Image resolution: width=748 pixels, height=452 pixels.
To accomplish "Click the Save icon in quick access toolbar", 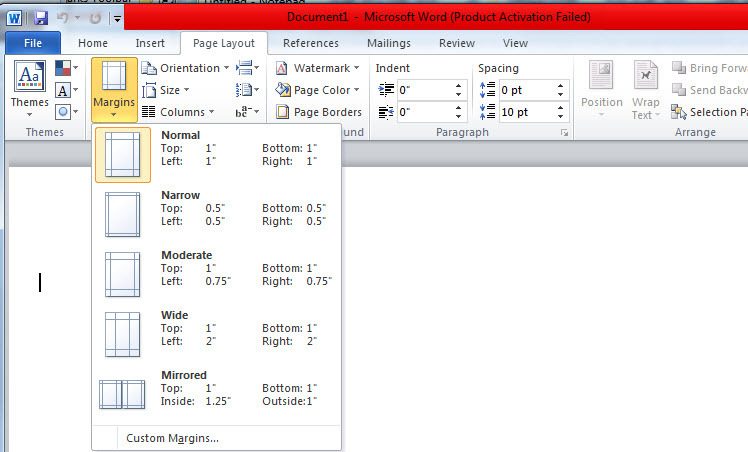I will [x=41, y=19].
